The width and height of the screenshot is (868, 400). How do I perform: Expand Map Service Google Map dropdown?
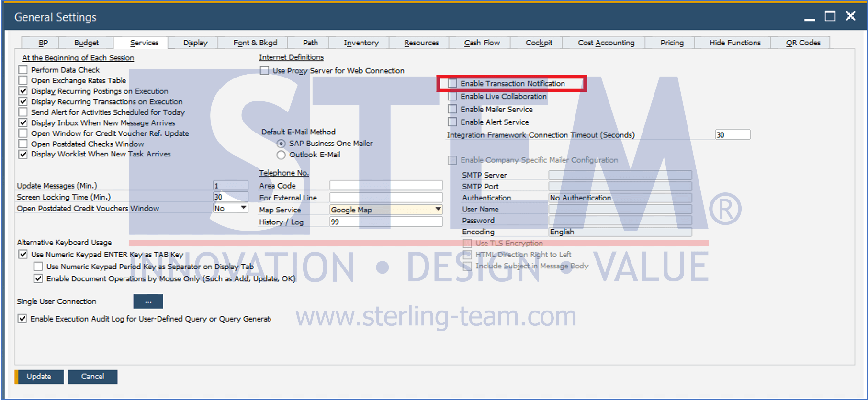pyautogui.click(x=438, y=209)
